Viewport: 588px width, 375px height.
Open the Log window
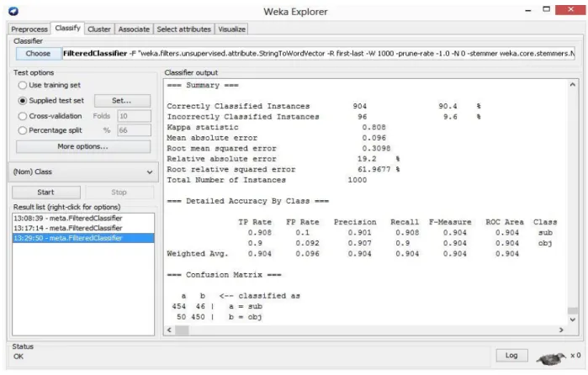(x=511, y=355)
